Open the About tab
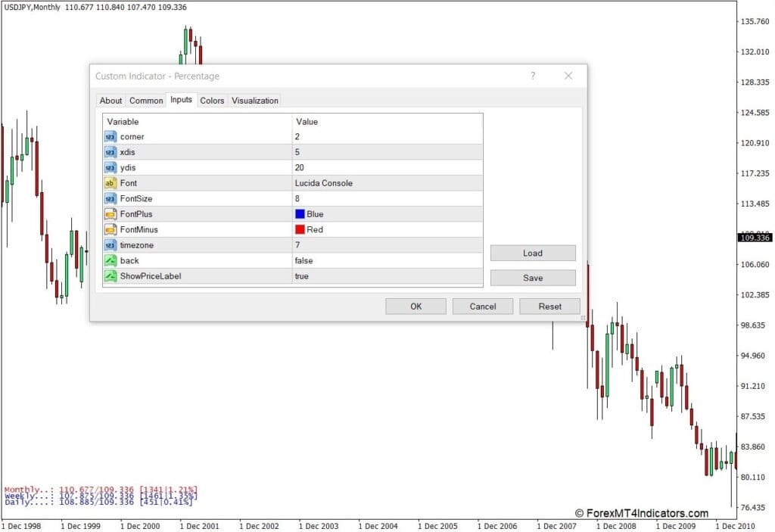 (x=110, y=101)
